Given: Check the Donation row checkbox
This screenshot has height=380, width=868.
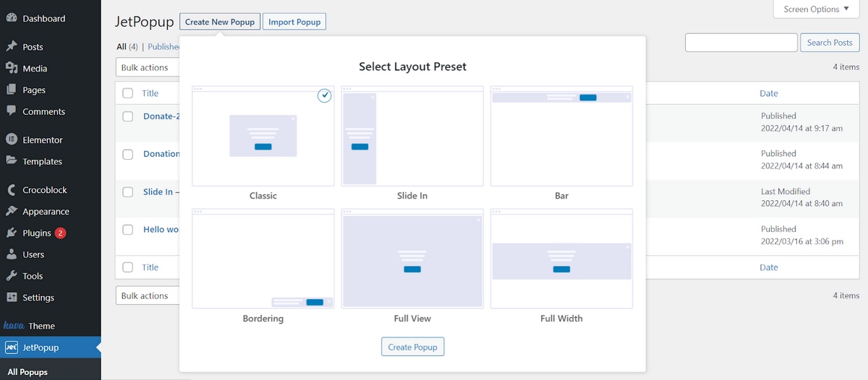Looking at the screenshot, I should coord(128,154).
